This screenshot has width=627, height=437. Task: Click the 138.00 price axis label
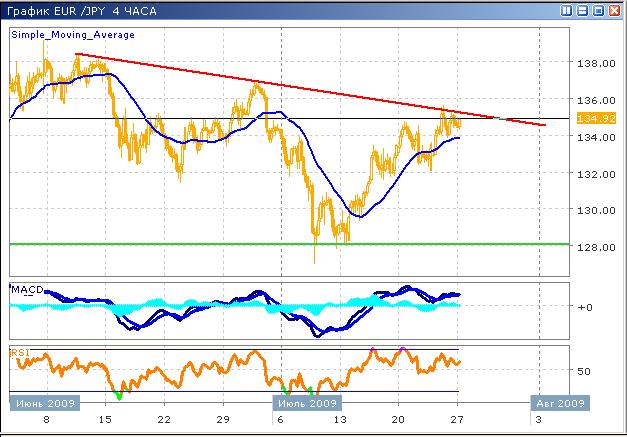596,63
